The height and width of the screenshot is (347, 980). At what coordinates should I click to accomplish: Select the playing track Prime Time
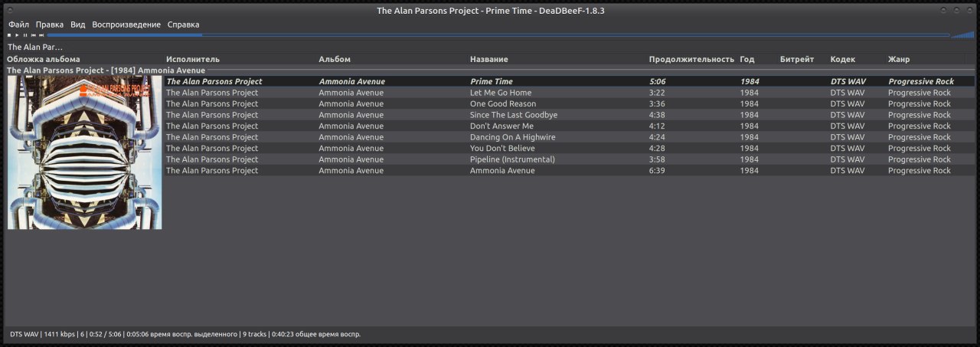coord(570,81)
